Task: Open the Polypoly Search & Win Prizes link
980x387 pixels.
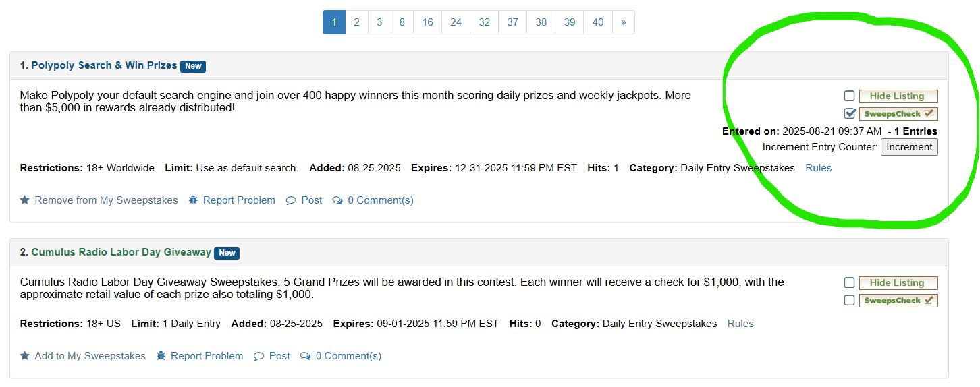Action: (104, 65)
